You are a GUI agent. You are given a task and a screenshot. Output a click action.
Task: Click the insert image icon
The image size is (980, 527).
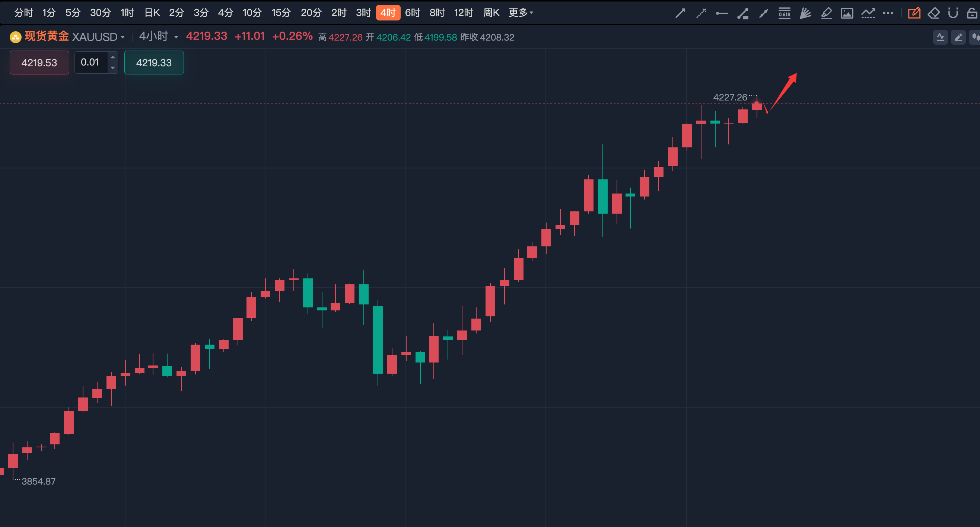(x=847, y=13)
